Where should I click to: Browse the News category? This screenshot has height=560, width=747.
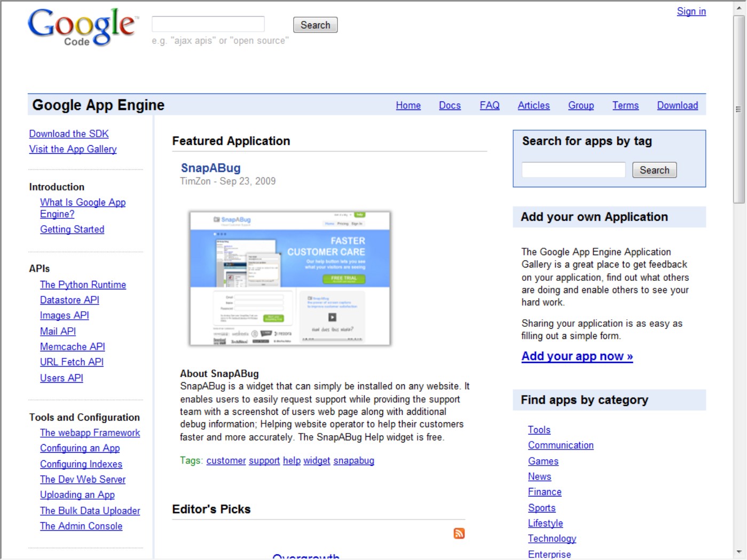[x=540, y=477]
